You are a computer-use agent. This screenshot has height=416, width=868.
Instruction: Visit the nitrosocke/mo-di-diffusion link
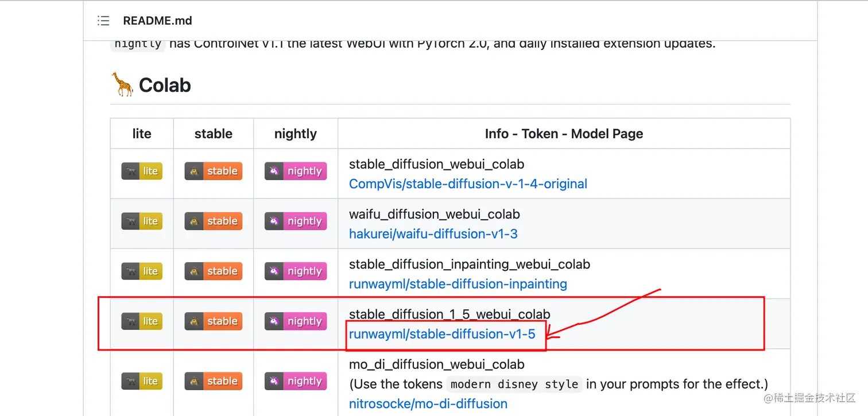tap(428, 404)
